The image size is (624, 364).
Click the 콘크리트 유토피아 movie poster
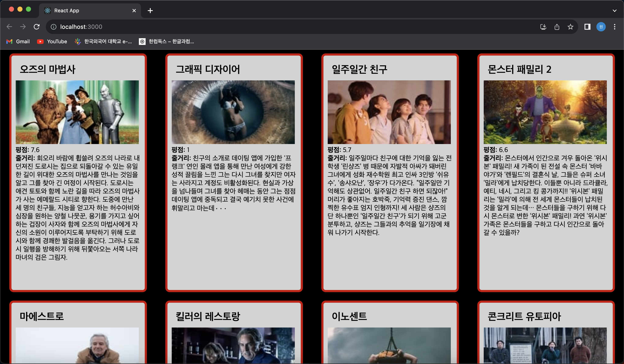click(545, 346)
